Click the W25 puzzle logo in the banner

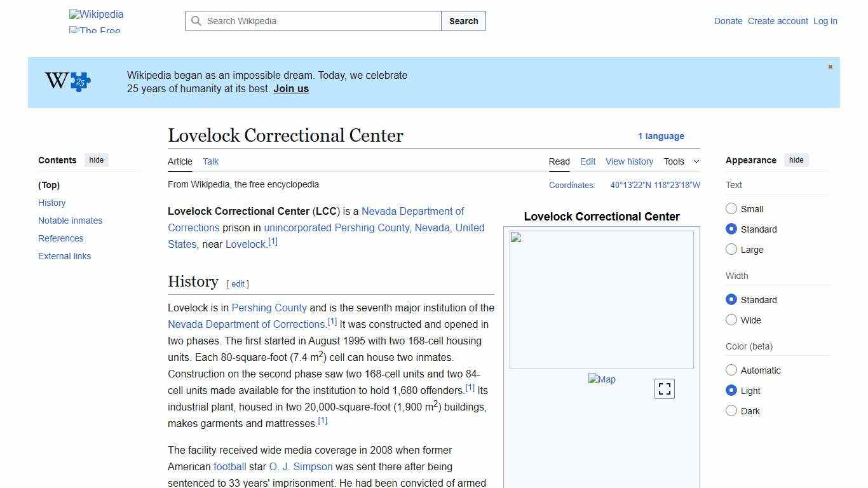(x=66, y=81)
